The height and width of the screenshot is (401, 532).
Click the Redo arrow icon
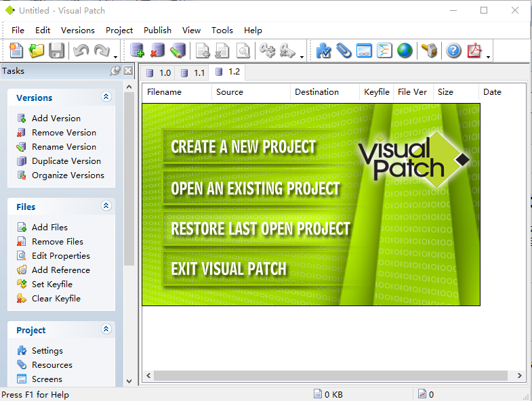click(102, 51)
